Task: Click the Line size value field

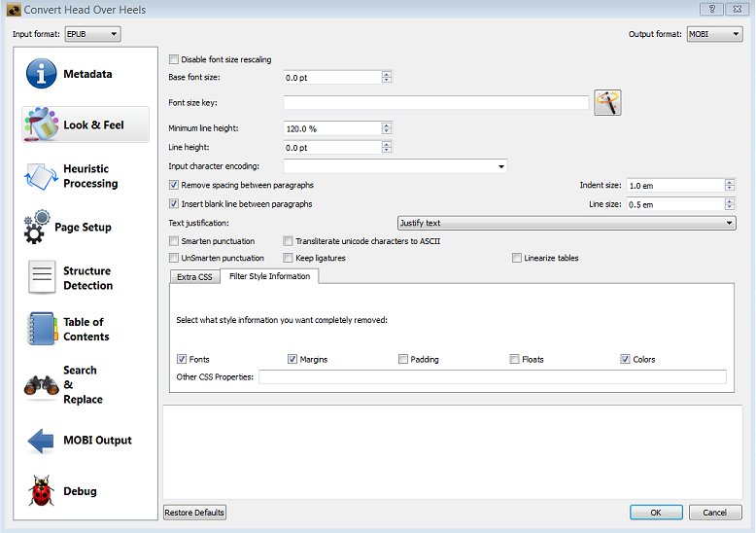Action: click(675, 204)
